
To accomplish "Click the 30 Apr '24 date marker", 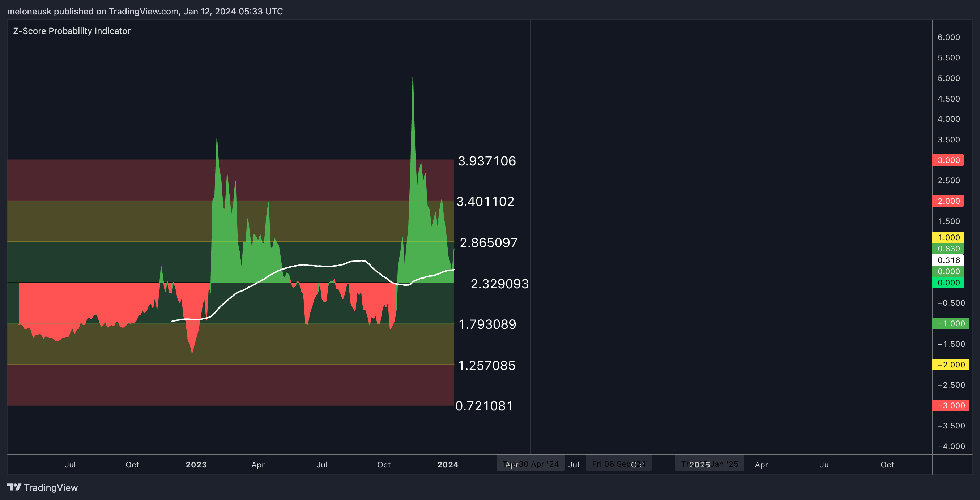I will [531, 464].
